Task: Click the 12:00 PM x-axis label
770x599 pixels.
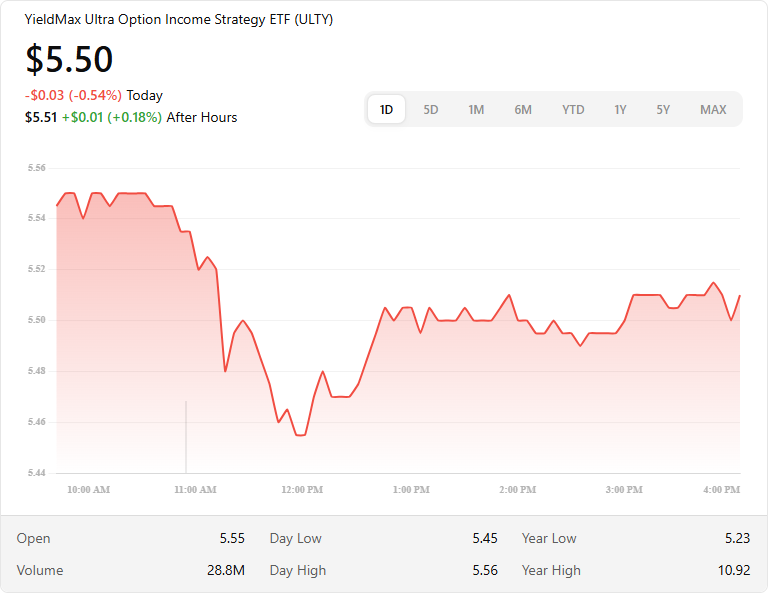Action: [x=302, y=490]
